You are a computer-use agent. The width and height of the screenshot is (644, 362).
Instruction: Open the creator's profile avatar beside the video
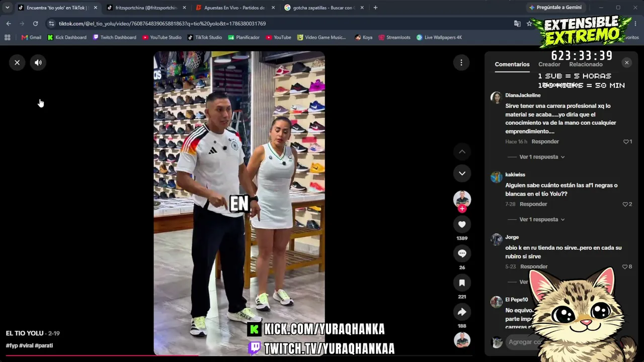(x=462, y=199)
